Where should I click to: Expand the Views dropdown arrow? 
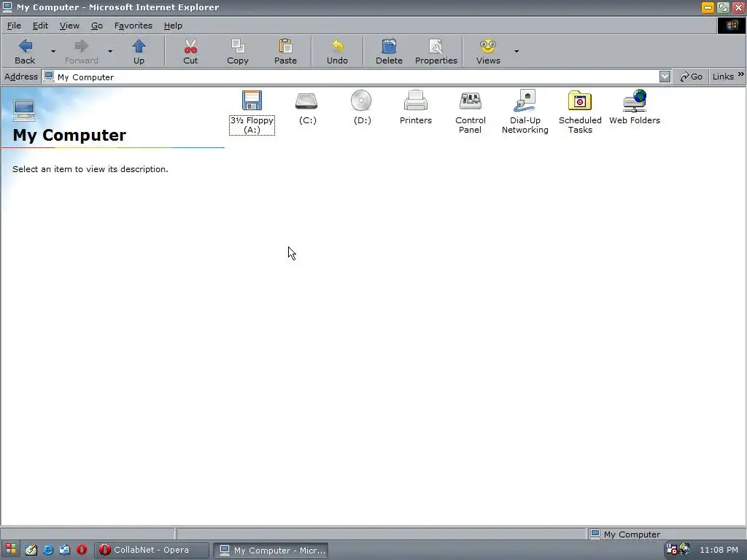516,51
